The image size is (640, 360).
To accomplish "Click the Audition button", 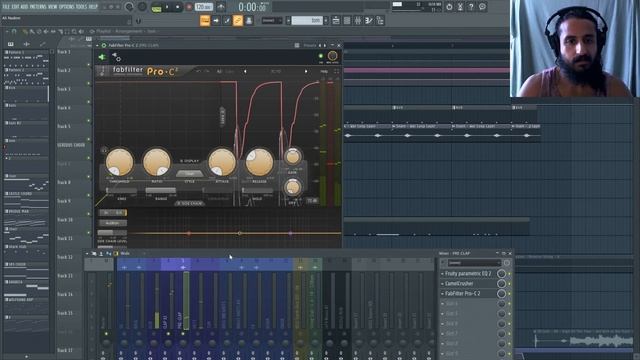I will [x=113, y=223].
